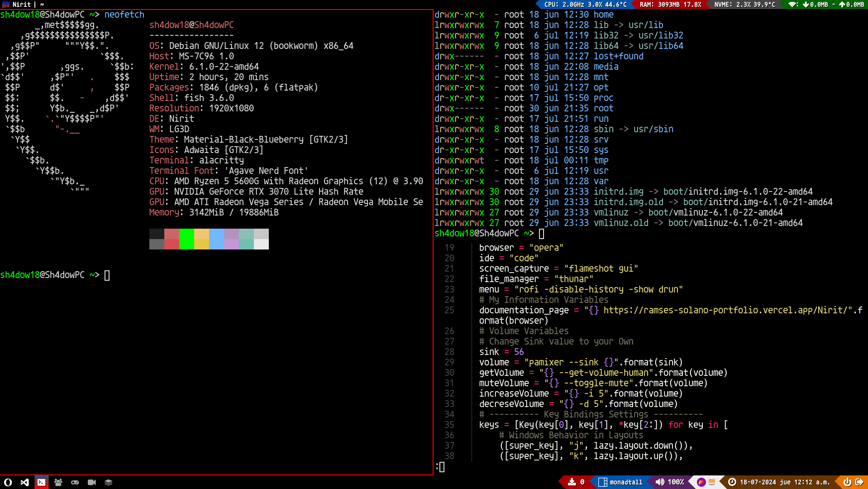Image resolution: width=868 pixels, height=489 pixels.
Task: Go to the people group workspace icon
Action: click(x=58, y=482)
